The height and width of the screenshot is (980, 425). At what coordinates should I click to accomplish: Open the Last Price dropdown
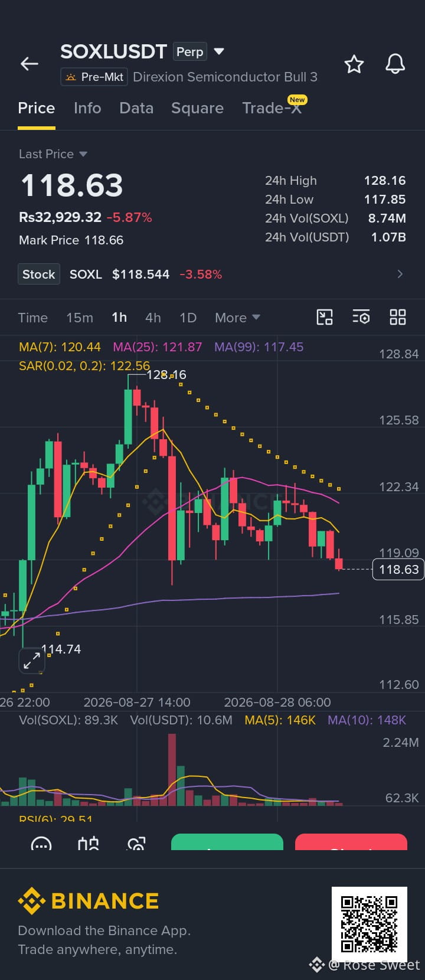click(x=53, y=154)
